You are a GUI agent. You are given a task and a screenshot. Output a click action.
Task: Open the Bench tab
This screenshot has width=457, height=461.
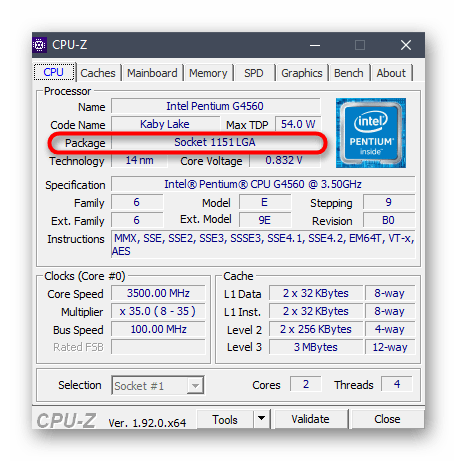[349, 73]
